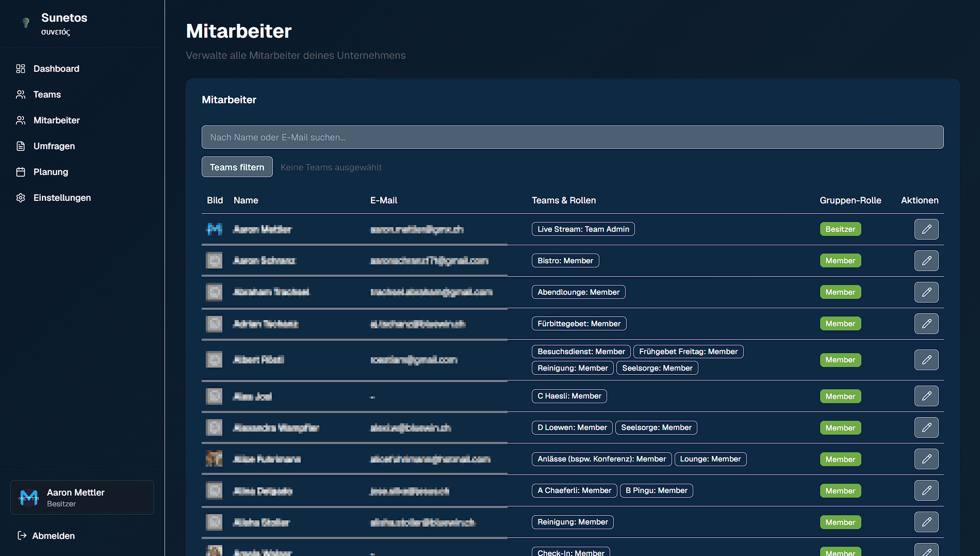
Task: Open Planung section
Action: tap(51, 172)
